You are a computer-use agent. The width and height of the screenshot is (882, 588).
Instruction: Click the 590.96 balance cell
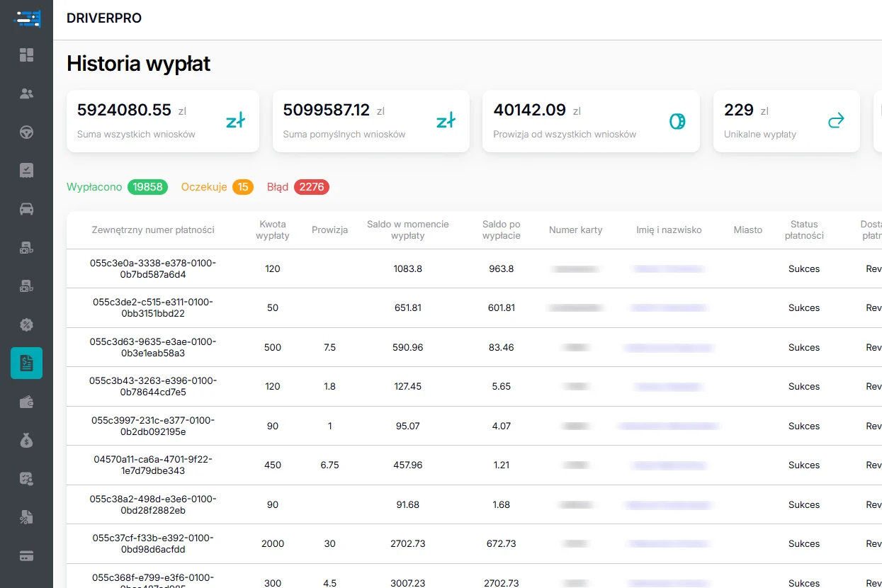[x=408, y=347]
